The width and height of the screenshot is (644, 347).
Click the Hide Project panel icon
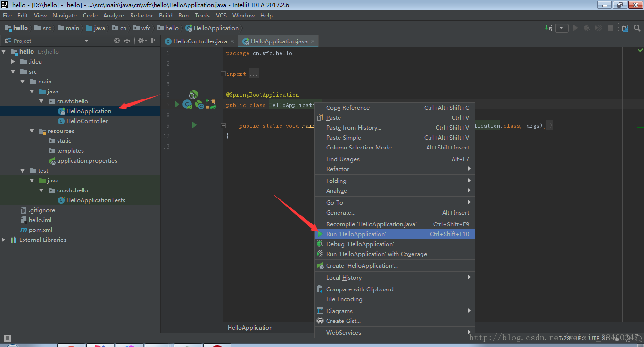pos(154,41)
